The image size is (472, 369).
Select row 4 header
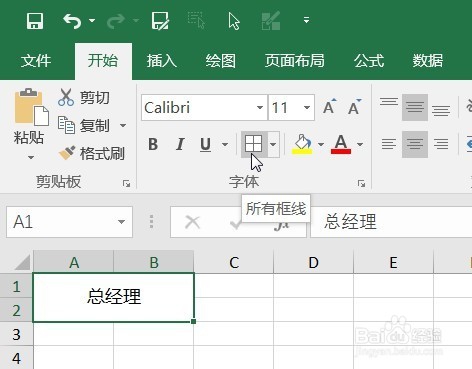coord(16,358)
